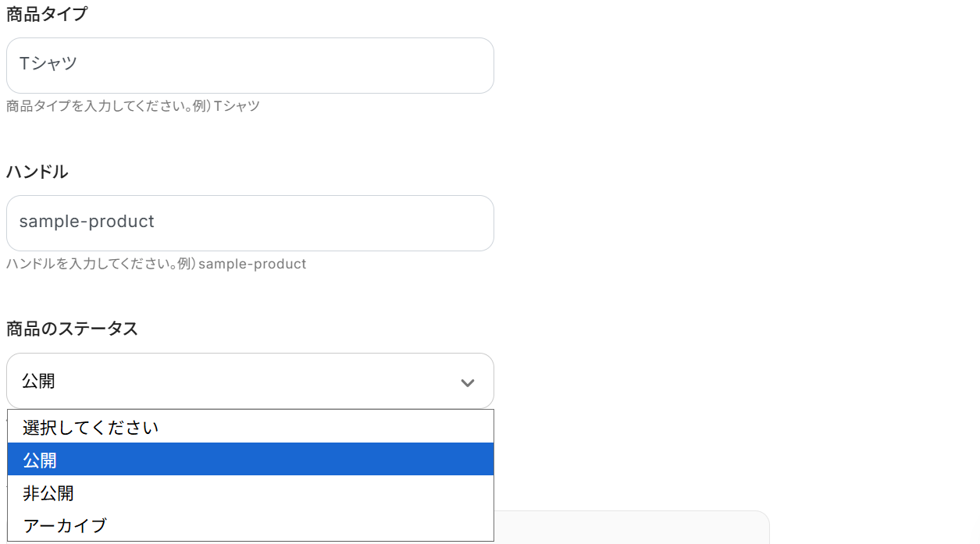Viewport: 980px width, 544px height.
Task: Click the ハンドルを入力してください helper text
Action: (x=90, y=264)
